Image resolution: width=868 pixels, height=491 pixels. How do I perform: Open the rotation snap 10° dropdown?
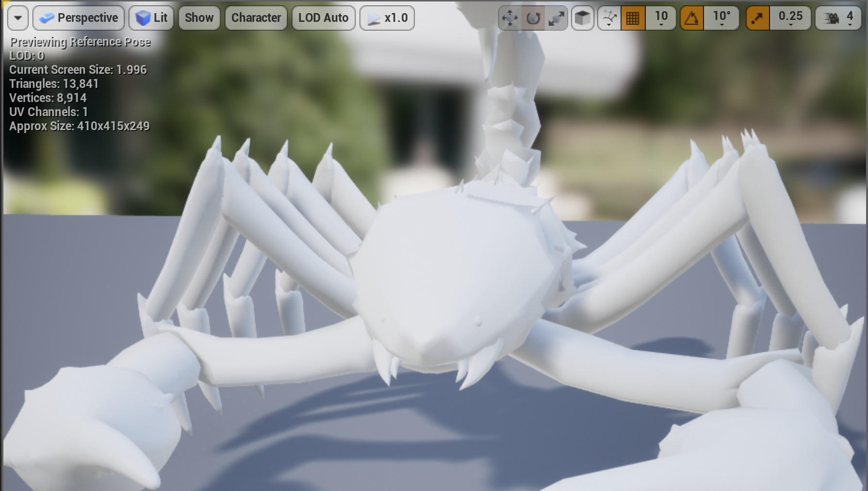tap(721, 17)
